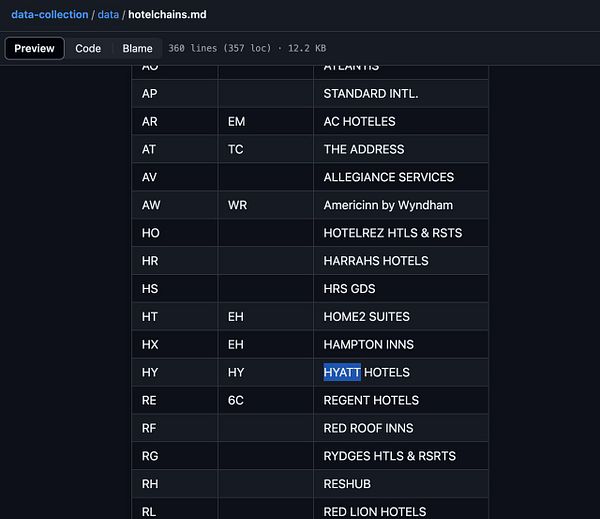Click the EH cell in HX row
The width and height of the screenshot is (600, 519).
coord(266,344)
